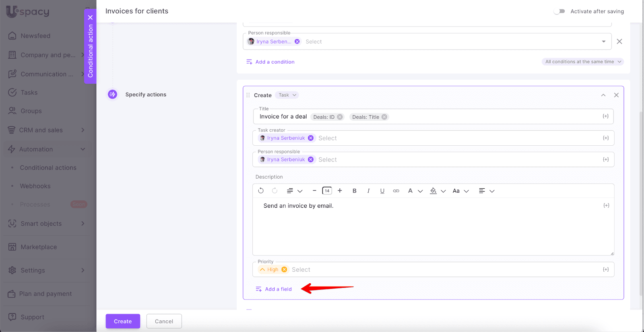Increase font size with the plus icon
This screenshot has width=644, height=332.
pos(340,191)
